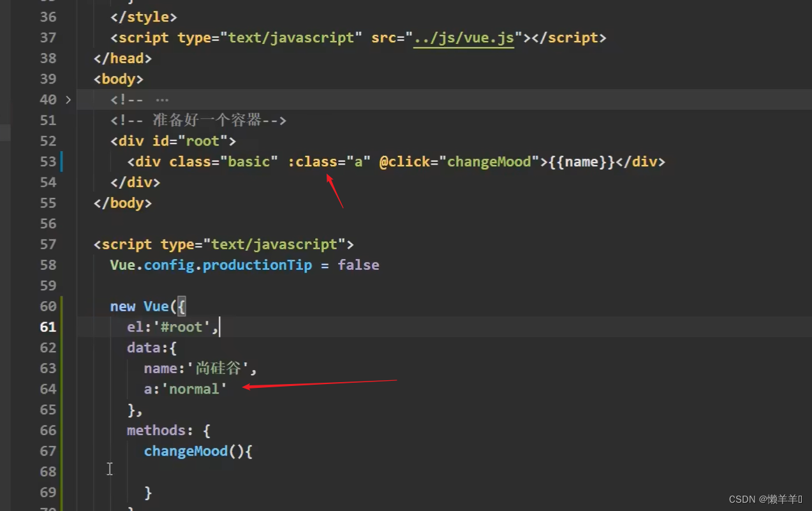The width and height of the screenshot is (812, 511).
Task: Click the productionTip property text
Action: point(257,265)
